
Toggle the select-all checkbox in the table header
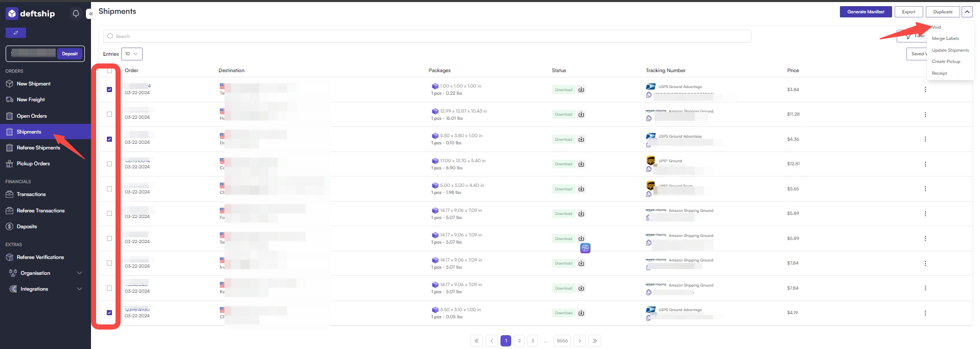point(109,71)
